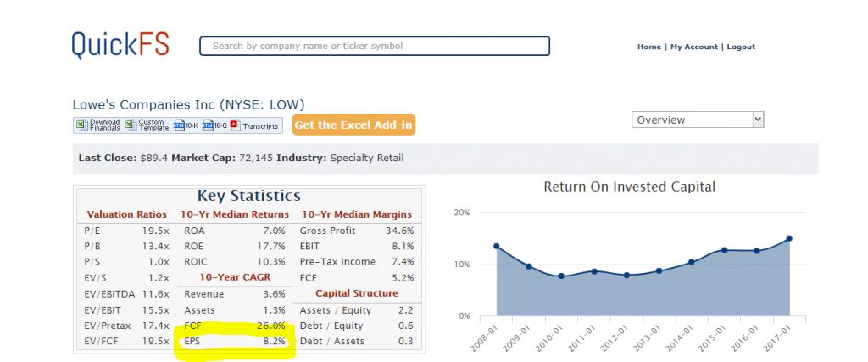Click the Valuation Ratios column header

(x=127, y=214)
